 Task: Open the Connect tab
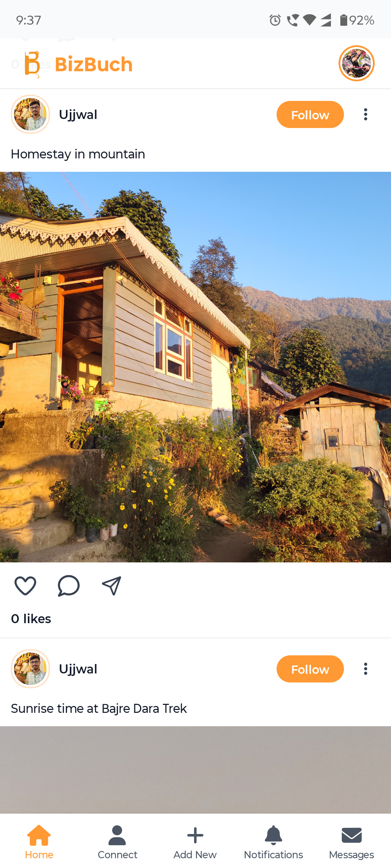pos(117,842)
